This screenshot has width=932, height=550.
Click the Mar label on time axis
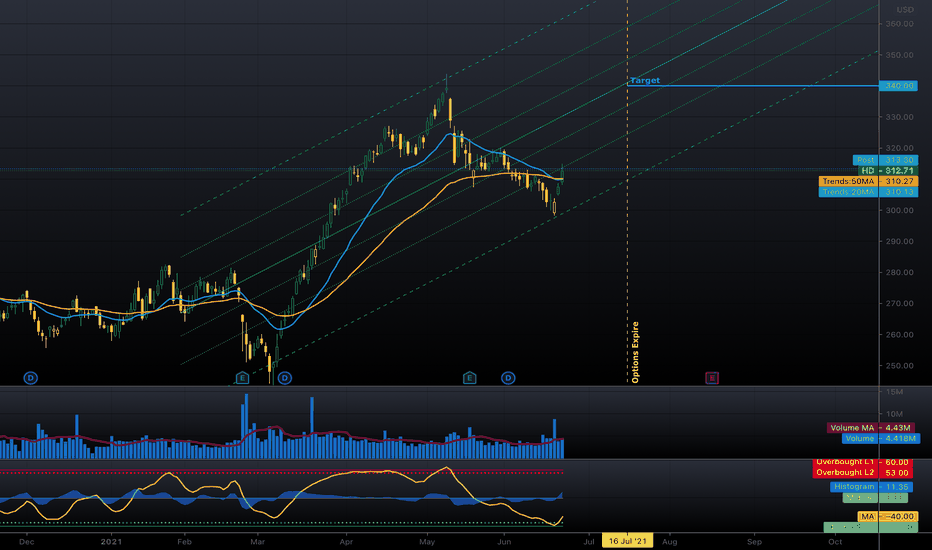coord(257,542)
